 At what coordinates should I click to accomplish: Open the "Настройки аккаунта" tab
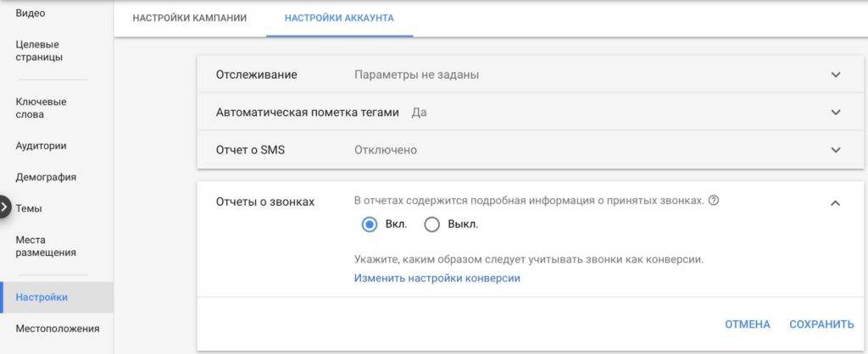339,18
